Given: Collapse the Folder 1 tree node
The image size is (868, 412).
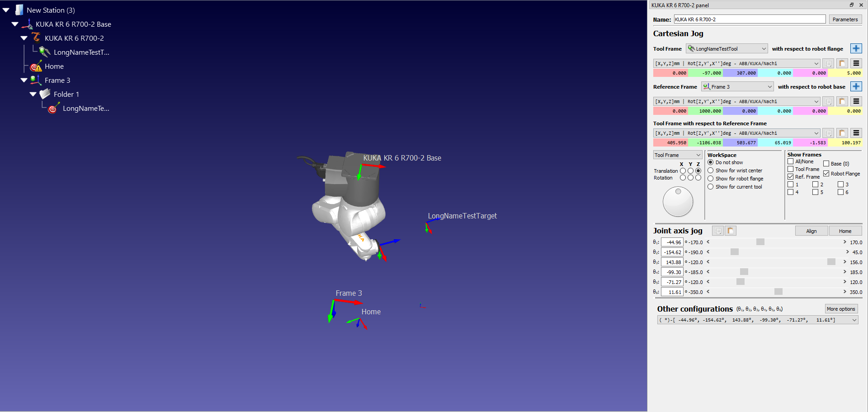Looking at the screenshot, I should [x=33, y=94].
